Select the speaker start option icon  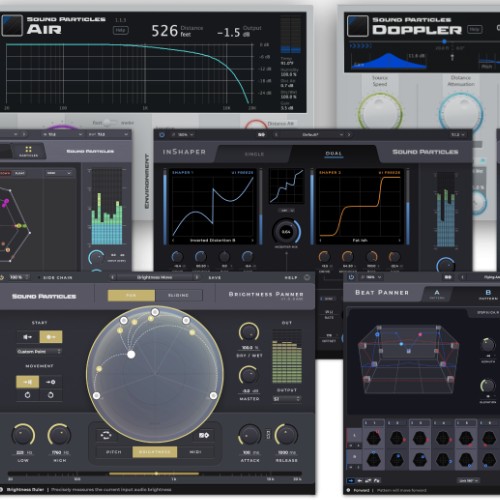point(28,337)
